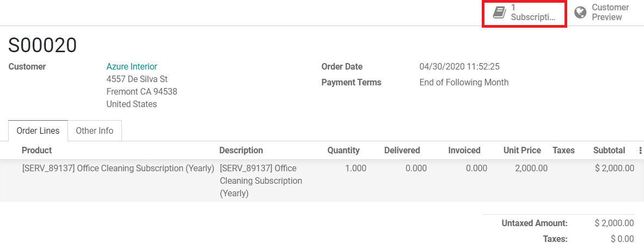Sort by the Delivered column header
This screenshot has height=249, width=644.
pos(402,151)
